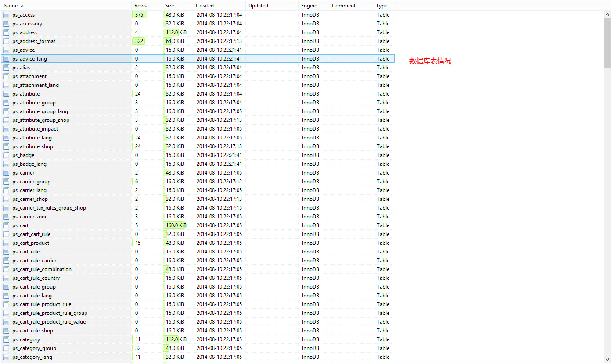Click the 160.0 KiB size bar of ps_cart
Viewport: 612px width, 364px height.
pyautogui.click(x=176, y=225)
